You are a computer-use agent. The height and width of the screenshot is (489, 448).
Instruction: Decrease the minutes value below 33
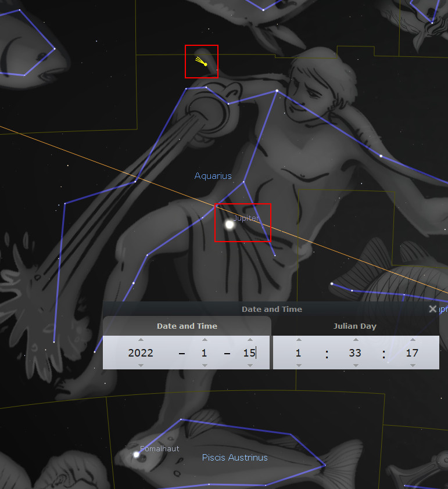tap(356, 365)
